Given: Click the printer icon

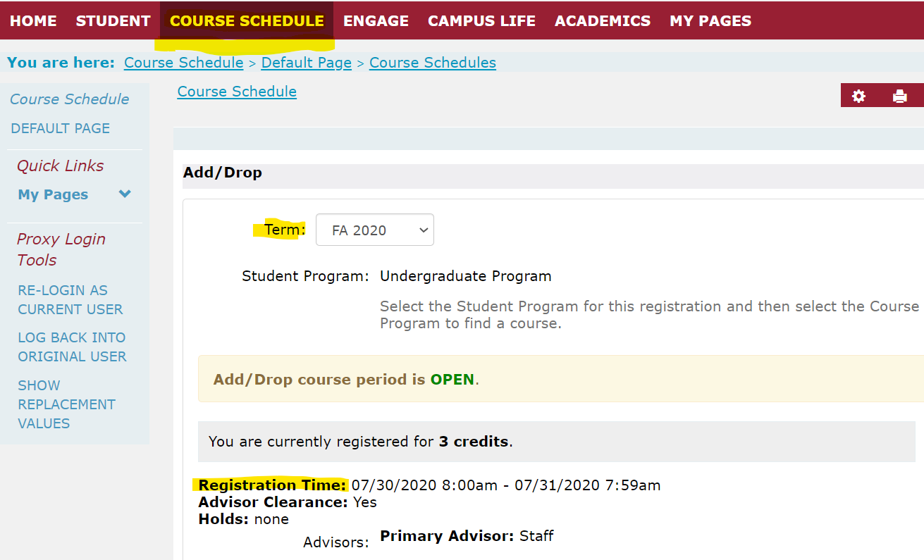Looking at the screenshot, I should (899, 97).
